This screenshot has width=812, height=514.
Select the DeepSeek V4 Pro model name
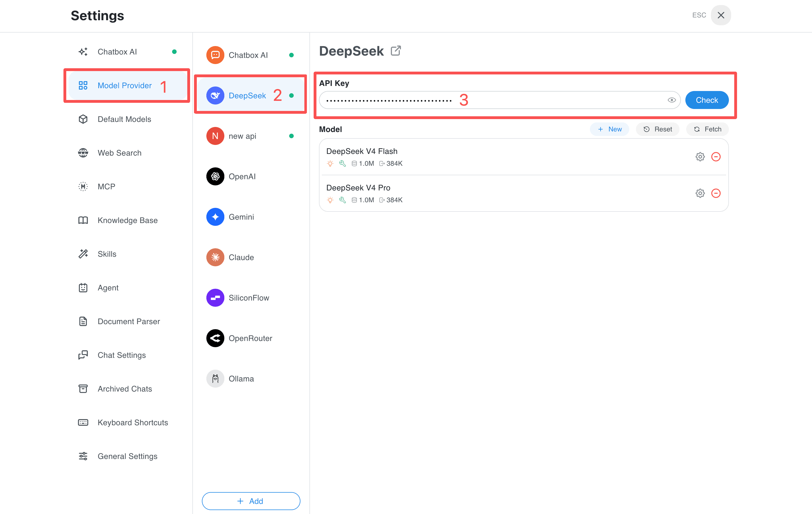point(358,188)
